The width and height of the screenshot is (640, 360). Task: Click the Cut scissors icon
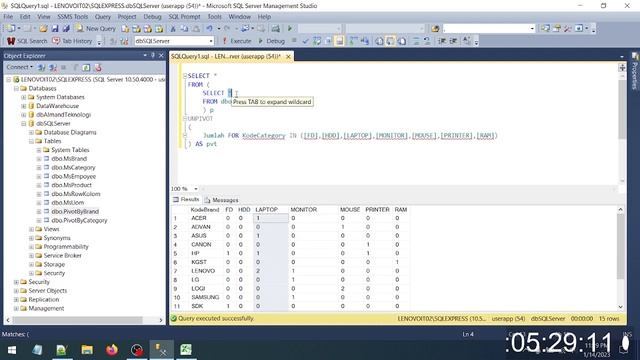pyautogui.click(x=173, y=29)
